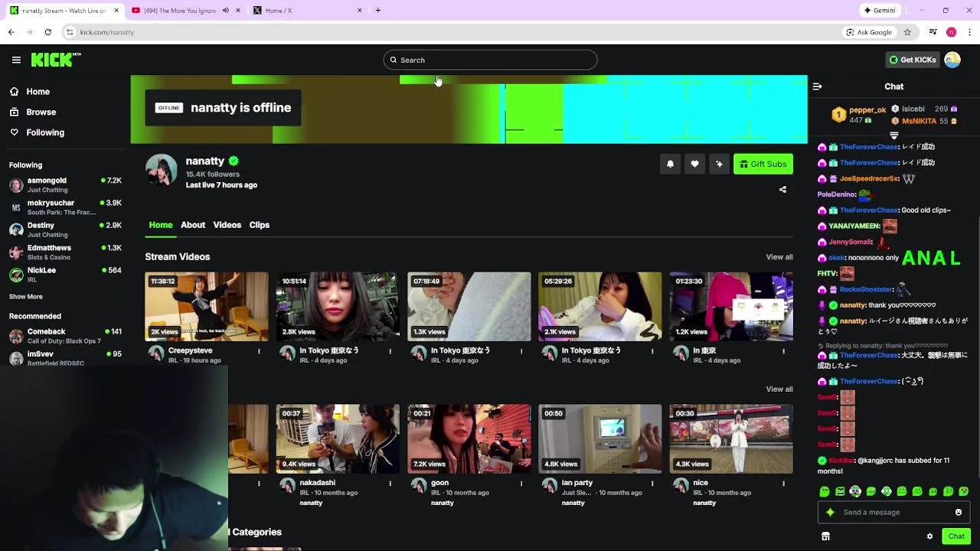The height and width of the screenshot is (551, 980).
Task: Open the options menu for nice clip
Action: coord(783,484)
